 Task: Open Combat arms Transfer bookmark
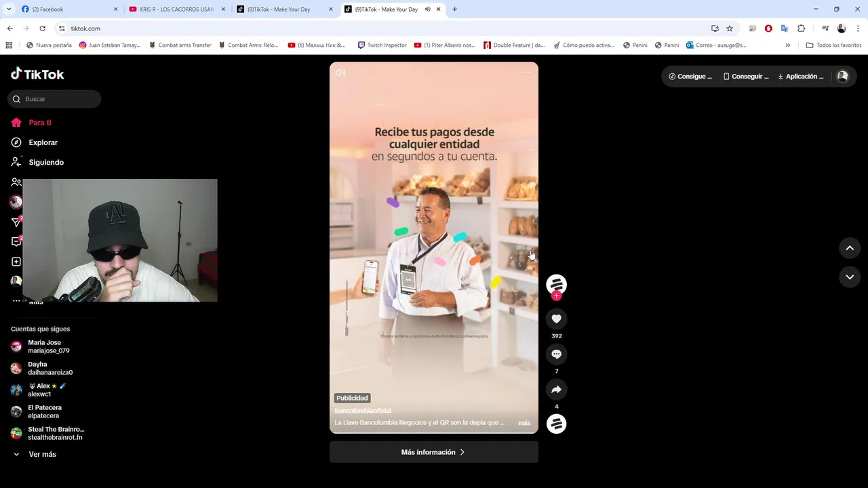click(180, 45)
